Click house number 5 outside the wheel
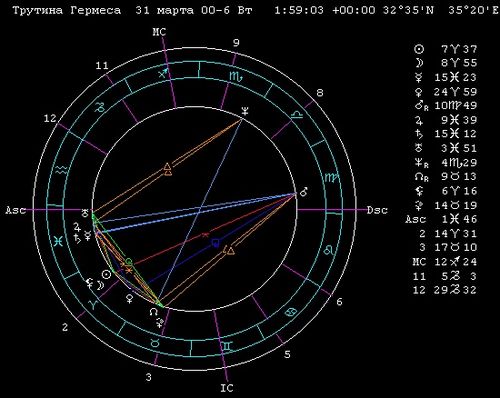Image resolution: width=500 pixels, height=398 pixels. pos(287,354)
